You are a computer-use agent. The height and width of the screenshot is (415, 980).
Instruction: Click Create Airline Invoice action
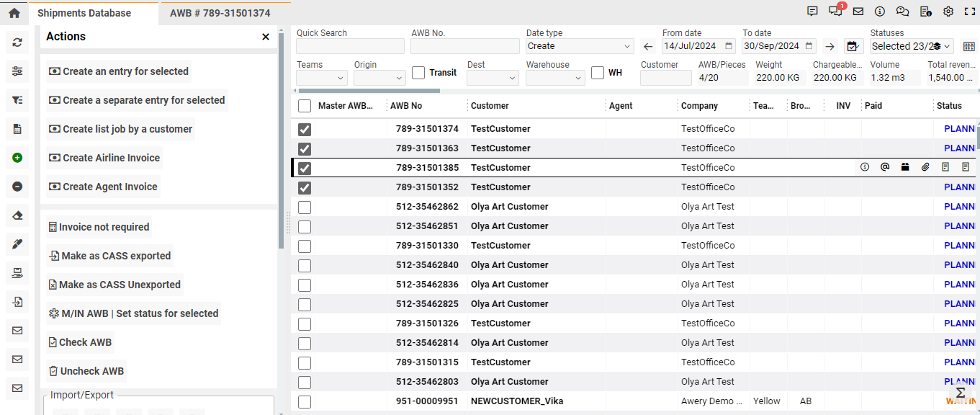[x=104, y=158]
